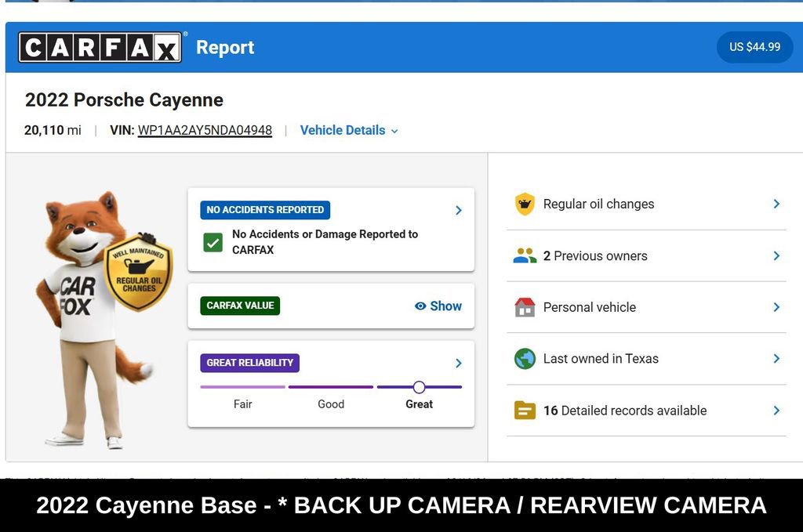Click the detailed records folder icon
This screenshot has height=532, width=803.
[x=525, y=411]
